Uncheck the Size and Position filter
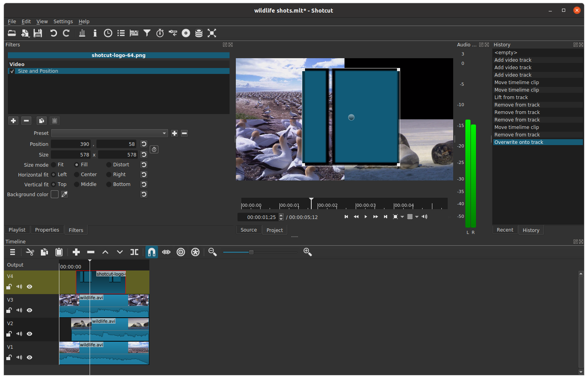Screen dimensions: 588x379 coord(12,71)
